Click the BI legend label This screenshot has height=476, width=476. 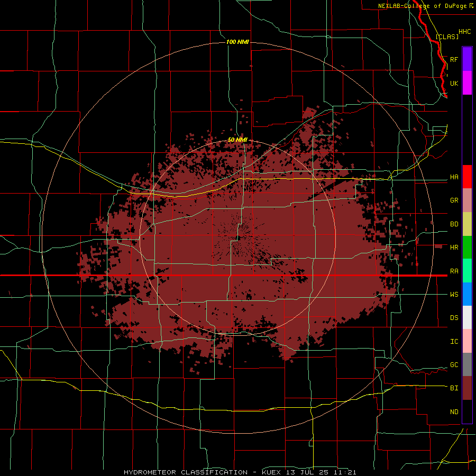click(454, 388)
